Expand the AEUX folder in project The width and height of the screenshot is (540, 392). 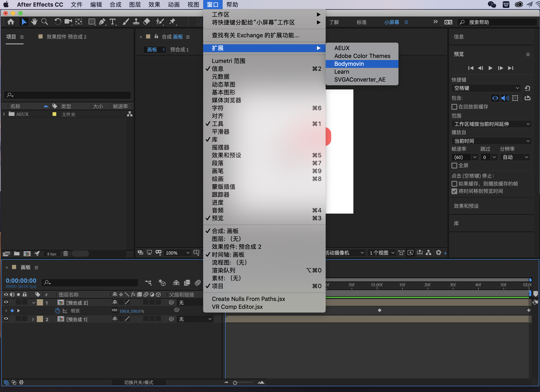[x=4, y=114]
